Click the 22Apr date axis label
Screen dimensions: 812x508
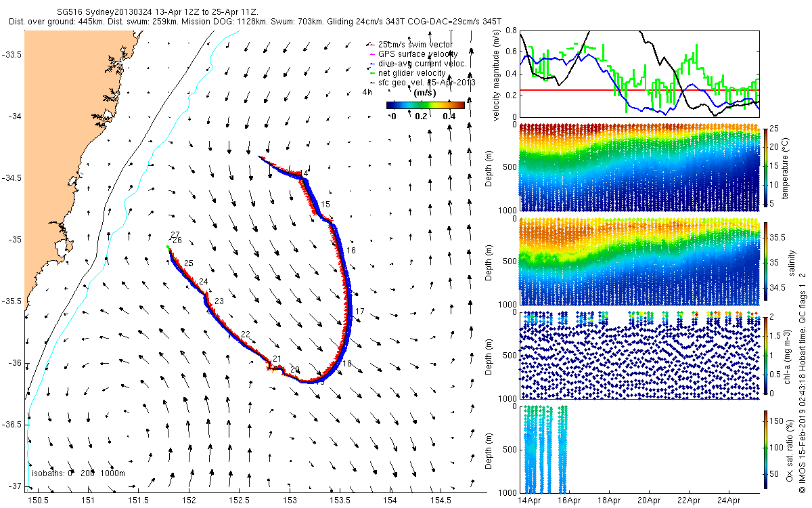[x=689, y=501]
